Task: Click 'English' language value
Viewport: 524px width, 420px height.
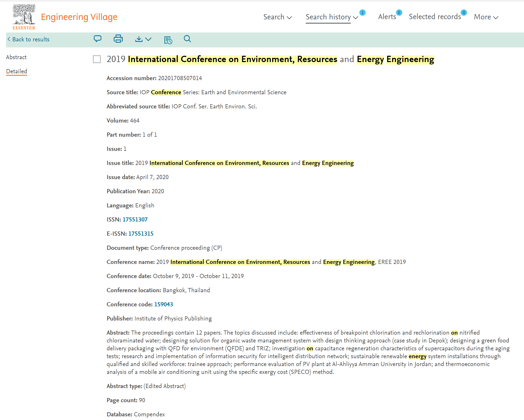Action: click(x=145, y=205)
